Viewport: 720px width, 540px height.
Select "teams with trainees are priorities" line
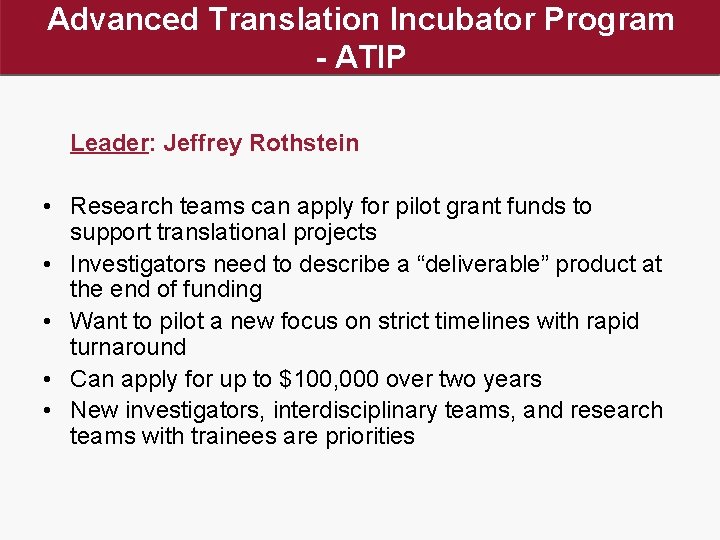click(x=242, y=436)
